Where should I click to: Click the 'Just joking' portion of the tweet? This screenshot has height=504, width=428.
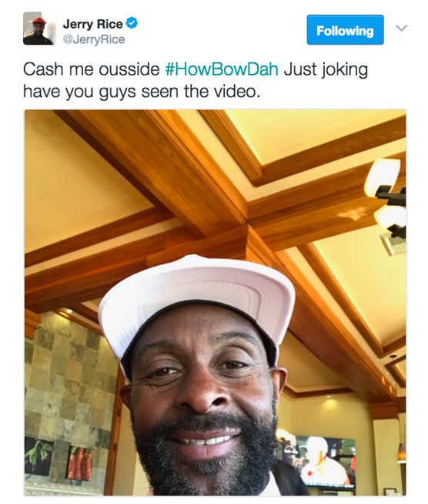[x=326, y=70]
